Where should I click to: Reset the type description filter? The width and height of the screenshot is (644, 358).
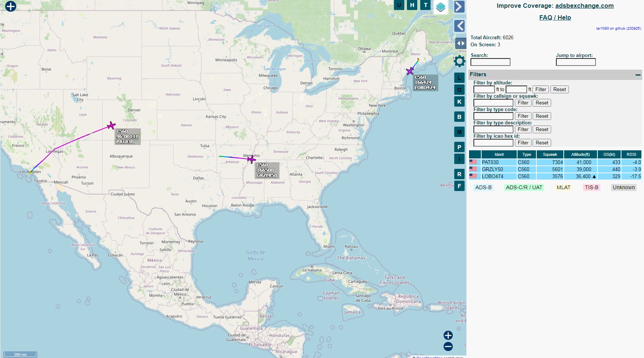point(542,129)
